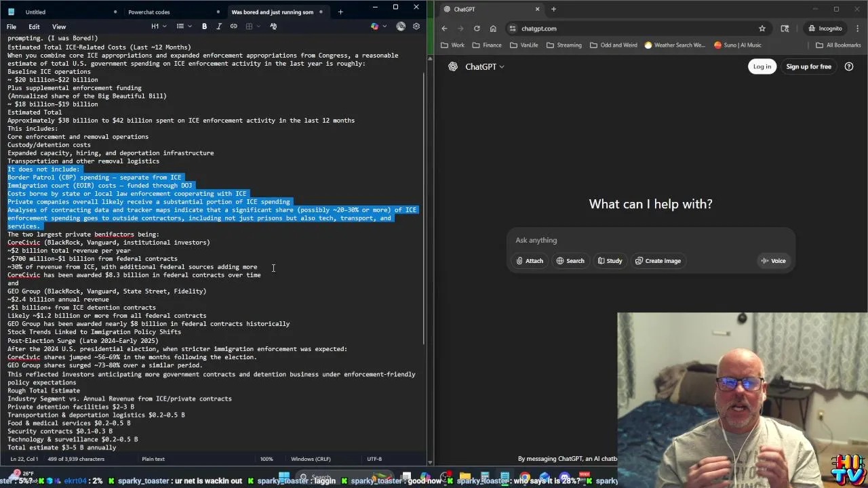Enable Search mode in ChatGPT
This screenshot has height=488, width=868.
pyautogui.click(x=570, y=261)
